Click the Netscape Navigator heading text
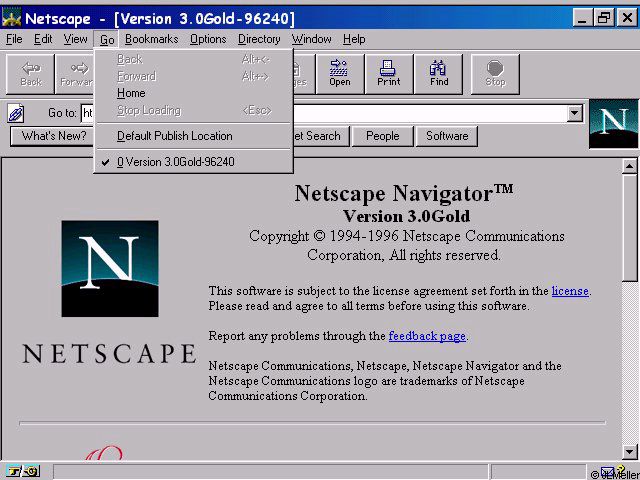 tap(404, 193)
